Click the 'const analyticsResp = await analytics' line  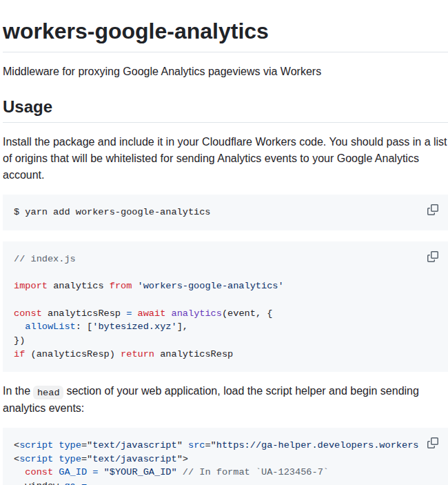pyautogui.click(x=143, y=313)
